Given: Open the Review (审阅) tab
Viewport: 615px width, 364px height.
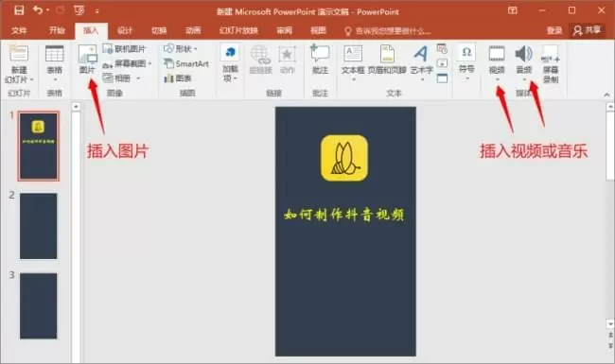Looking at the screenshot, I should [x=284, y=30].
